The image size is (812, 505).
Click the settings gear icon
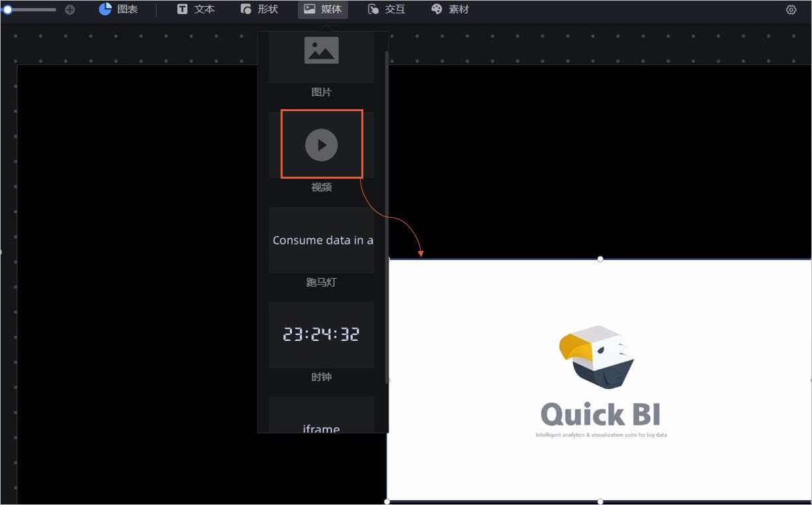click(791, 10)
